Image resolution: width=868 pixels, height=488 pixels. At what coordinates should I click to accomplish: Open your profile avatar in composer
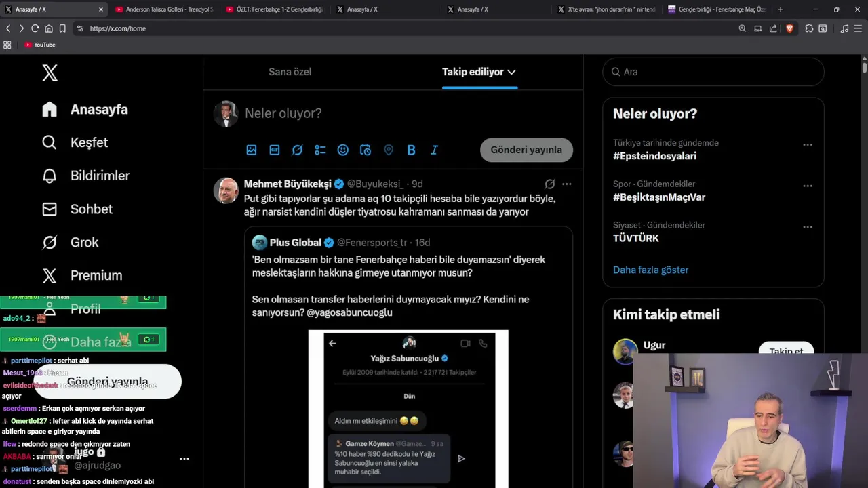point(226,114)
